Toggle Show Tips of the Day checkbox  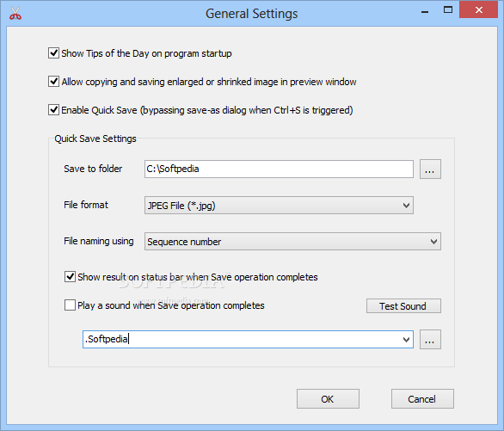click(53, 53)
